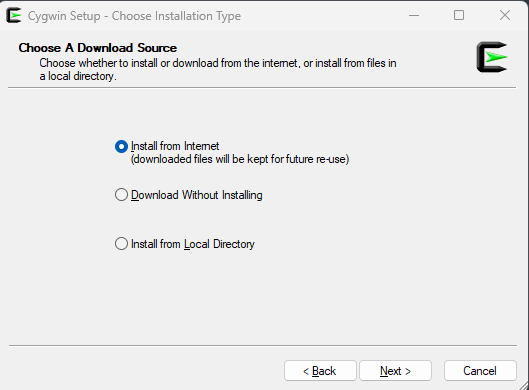Screen dimensions: 529x390
Task: Abort setup using the Cancel button
Action: coord(480,371)
